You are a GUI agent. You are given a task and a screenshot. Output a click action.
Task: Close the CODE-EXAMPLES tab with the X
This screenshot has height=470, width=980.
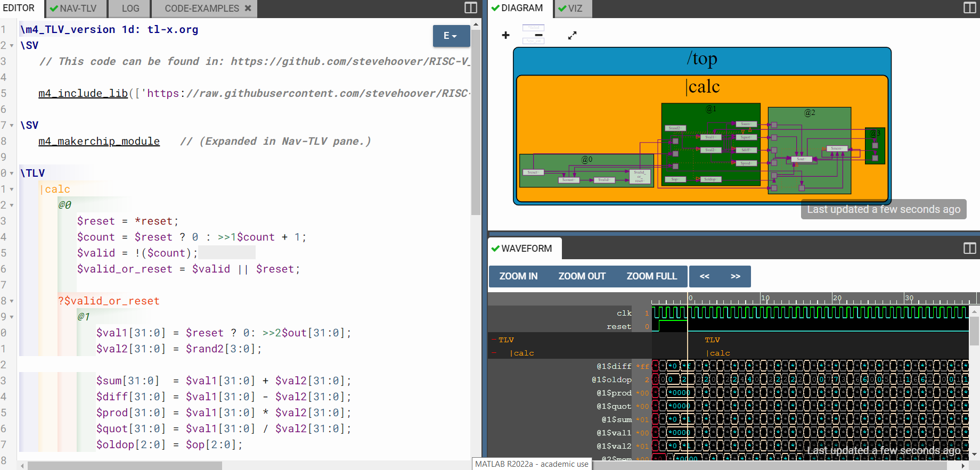coord(248,9)
